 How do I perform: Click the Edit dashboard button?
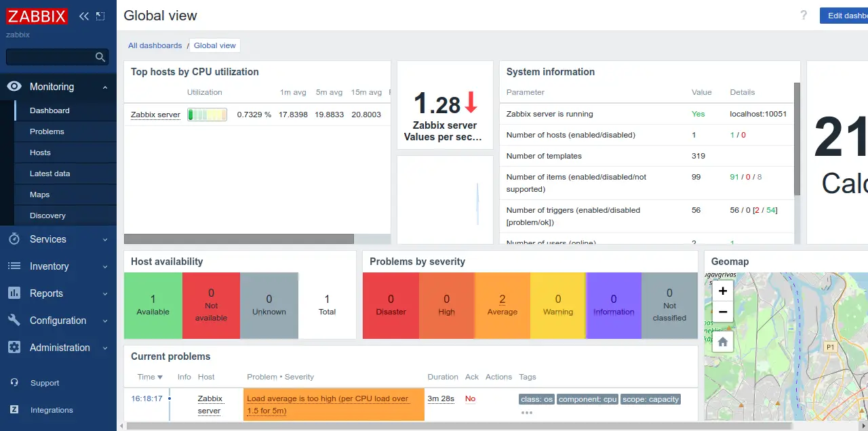[844, 16]
